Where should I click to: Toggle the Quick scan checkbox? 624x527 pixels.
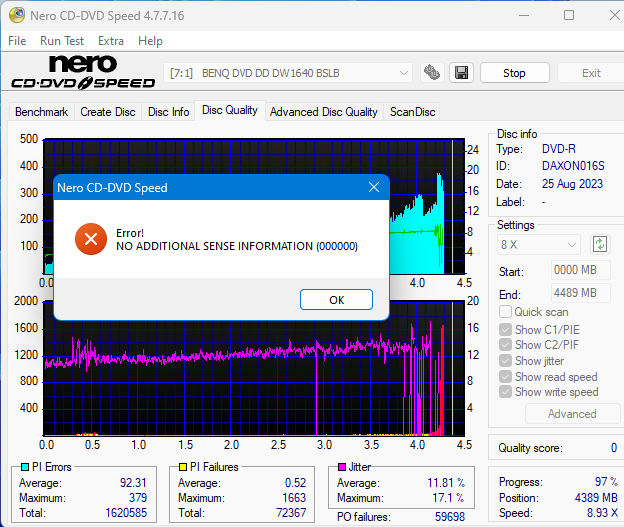tap(505, 312)
